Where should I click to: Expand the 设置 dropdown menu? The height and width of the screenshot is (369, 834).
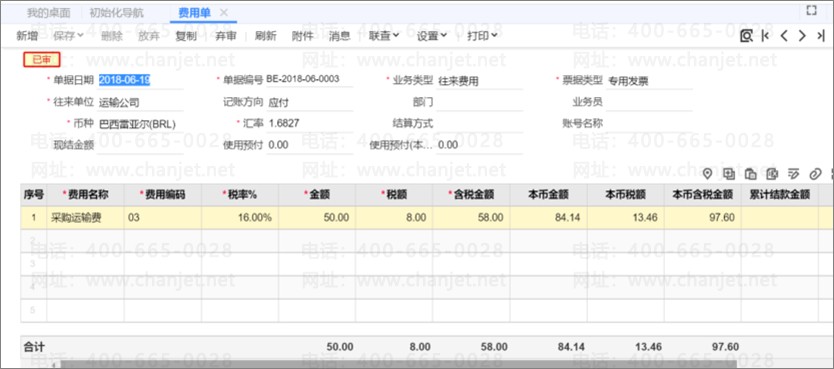click(x=431, y=36)
